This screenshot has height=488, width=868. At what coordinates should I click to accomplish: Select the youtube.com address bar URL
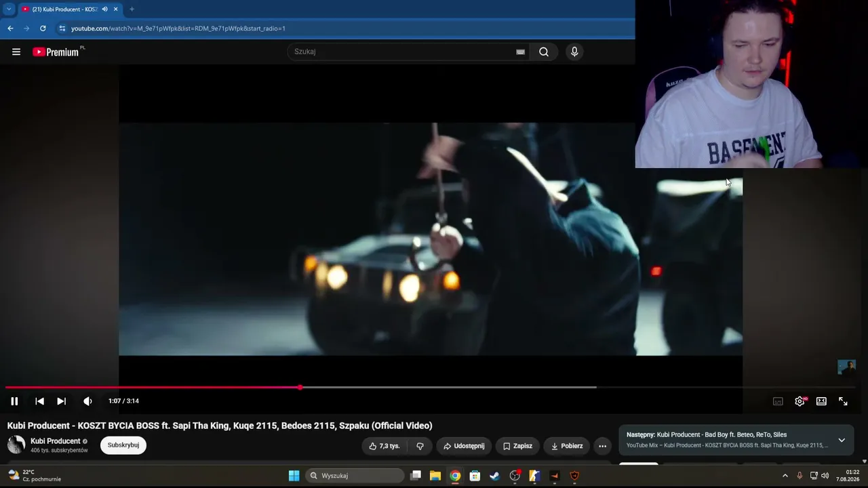[178, 28]
